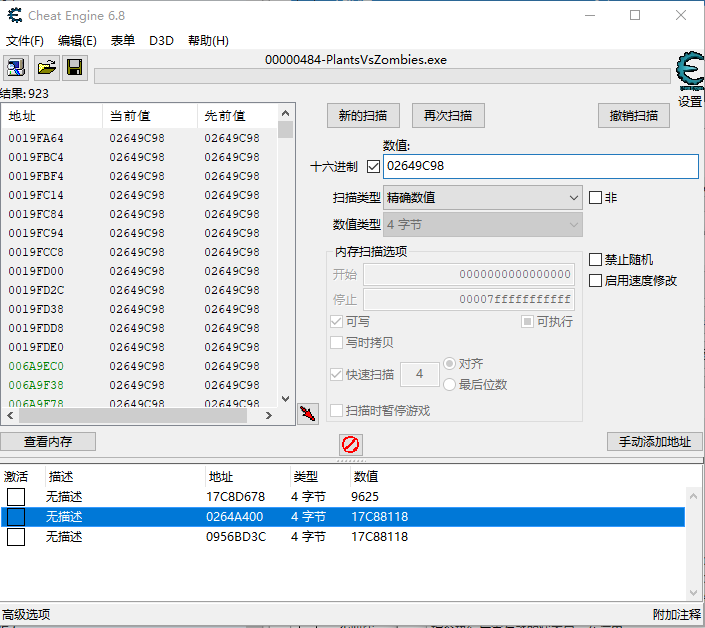
Task: Click the red no-entry clear list icon
Action: click(351, 445)
